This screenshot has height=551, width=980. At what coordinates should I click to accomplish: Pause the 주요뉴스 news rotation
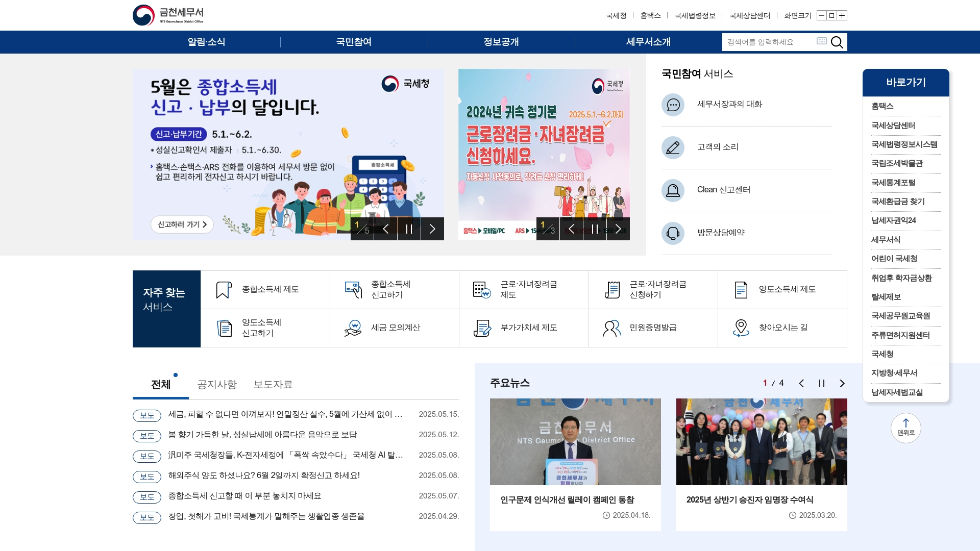821,383
